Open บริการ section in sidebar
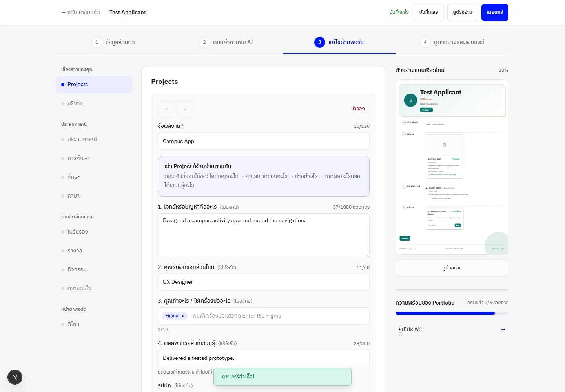Image resolution: width=565 pixels, height=392 pixels. 94,103
